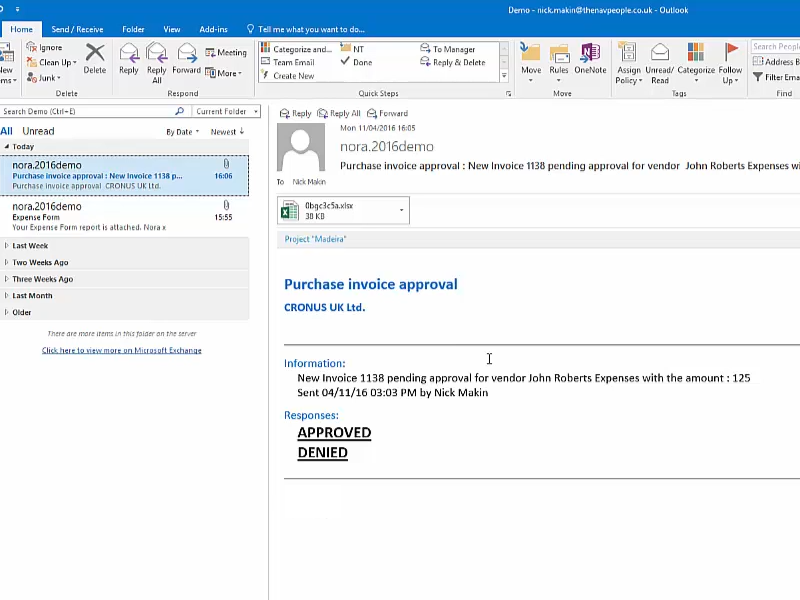Image resolution: width=800 pixels, height=600 pixels.
Task: Open the Manage Quick Steps dialog launcher
Action: [x=508, y=93]
